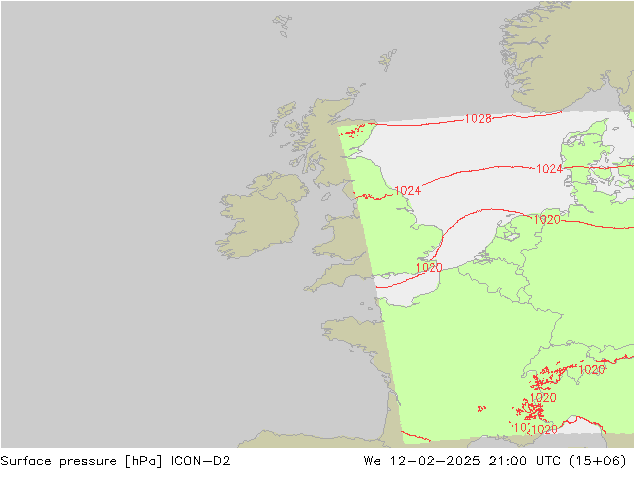This screenshot has width=634, height=490.
Task: Click the 1024 label off England's east coast
Action: coord(408,190)
